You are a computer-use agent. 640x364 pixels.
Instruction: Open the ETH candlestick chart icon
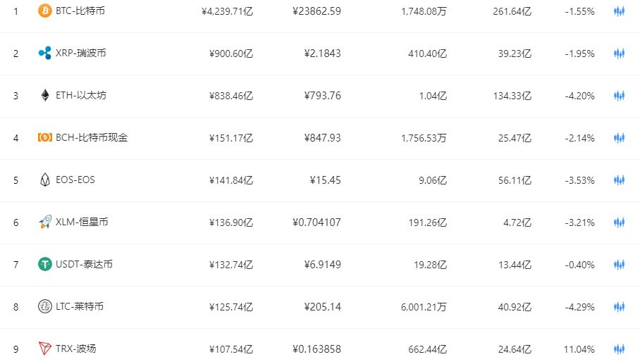619,96
